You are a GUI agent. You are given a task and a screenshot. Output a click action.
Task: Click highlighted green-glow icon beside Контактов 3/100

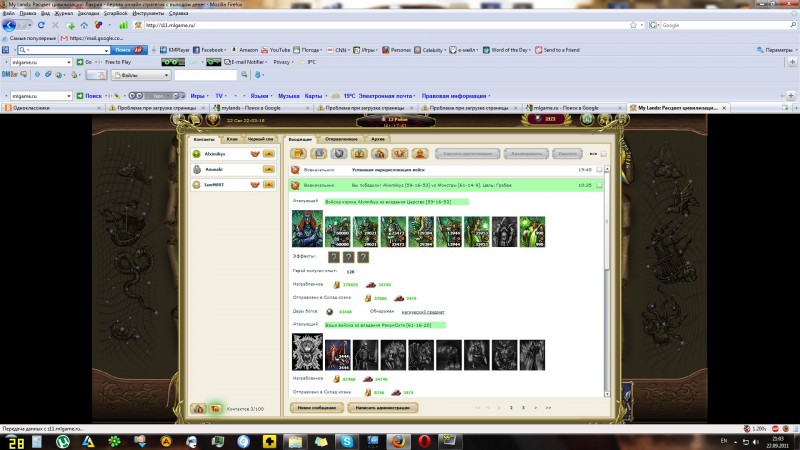(x=215, y=409)
